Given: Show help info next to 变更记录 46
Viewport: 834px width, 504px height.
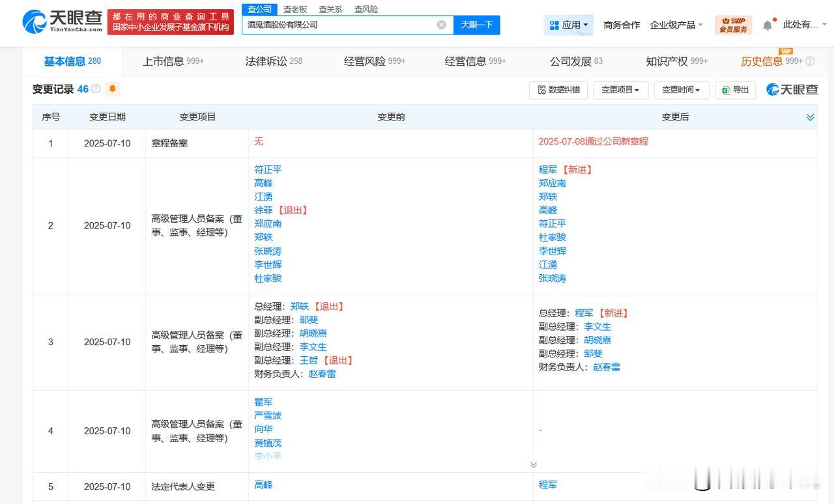Looking at the screenshot, I should pyautogui.click(x=96, y=89).
